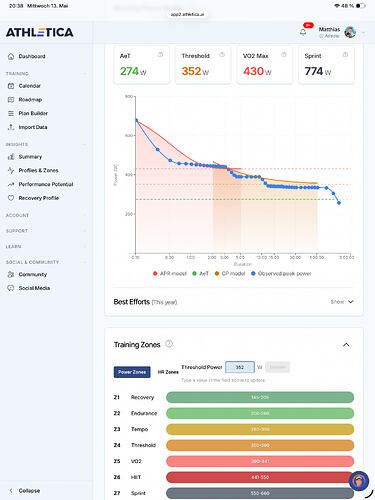This screenshot has height=500, width=375.
Task: Click the Roadmap icon in sidebar
Action: pyautogui.click(x=11, y=100)
